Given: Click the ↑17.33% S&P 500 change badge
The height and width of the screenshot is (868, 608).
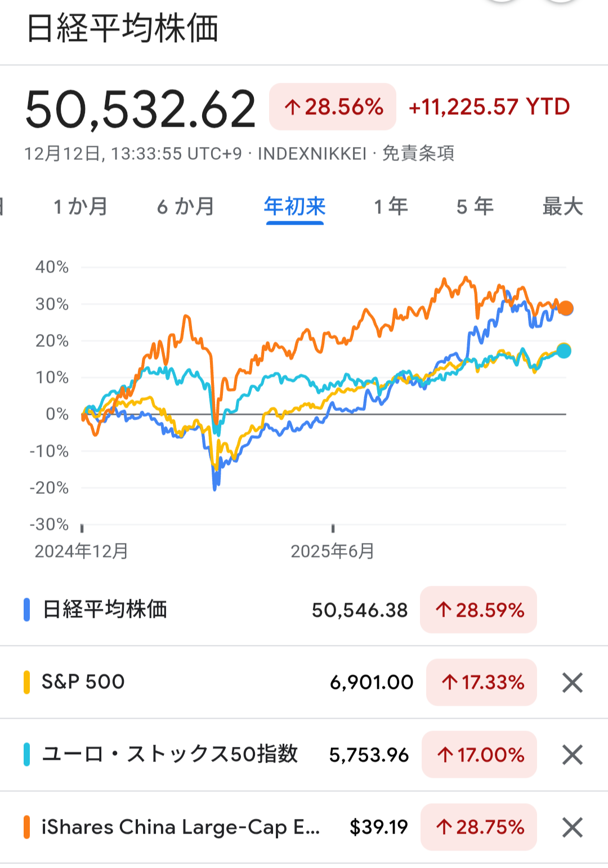Looking at the screenshot, I should click(481, 682).
